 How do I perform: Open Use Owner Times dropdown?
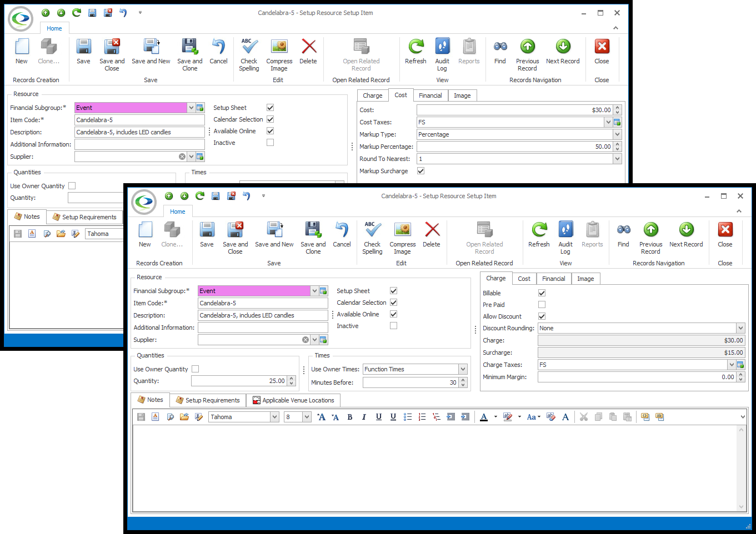tap(463, 369)
